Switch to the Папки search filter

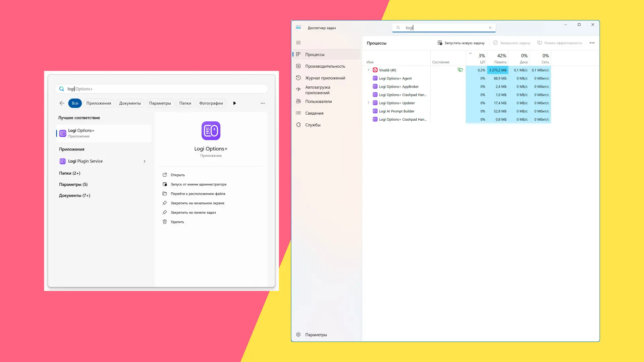(185, 103)
